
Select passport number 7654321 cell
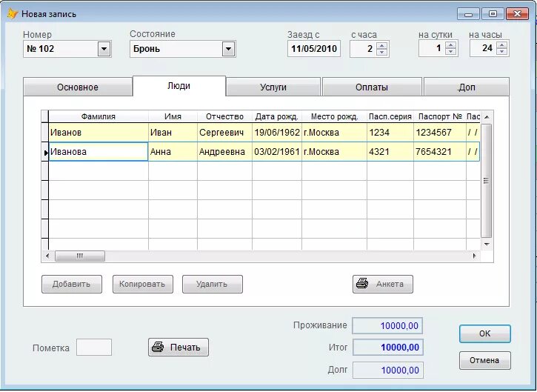pos(440,151)
